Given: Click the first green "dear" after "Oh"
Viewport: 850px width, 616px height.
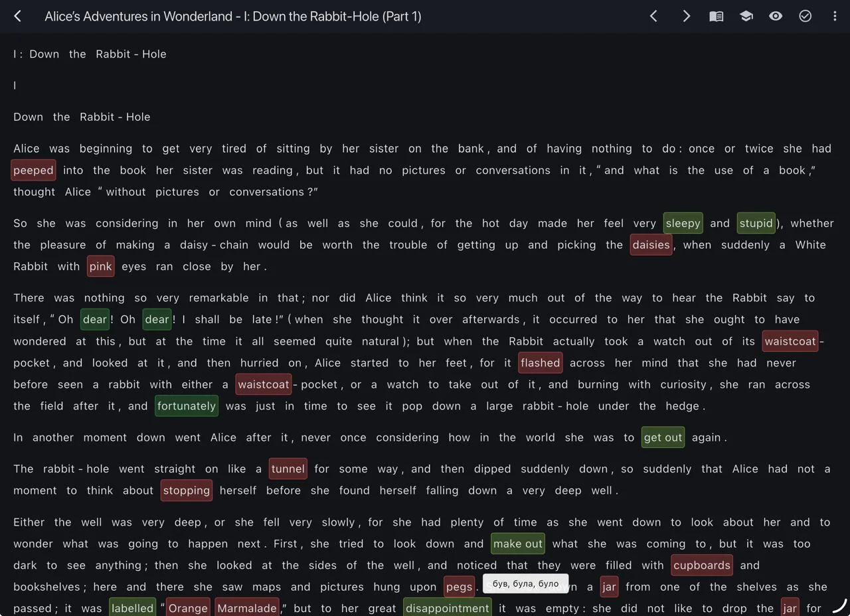Looking at the screenshot, I should (x=95, y=319).
